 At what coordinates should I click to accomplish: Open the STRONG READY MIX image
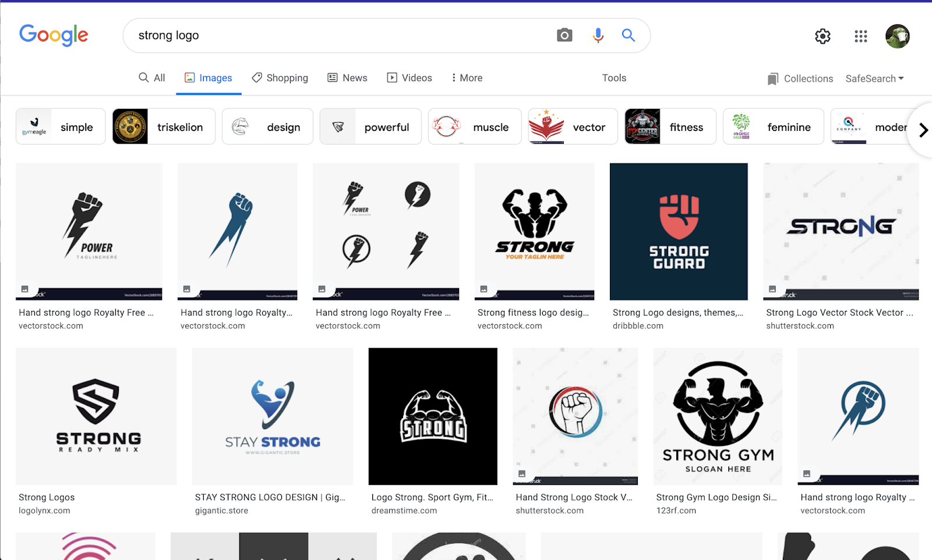(x=96, y=416)
